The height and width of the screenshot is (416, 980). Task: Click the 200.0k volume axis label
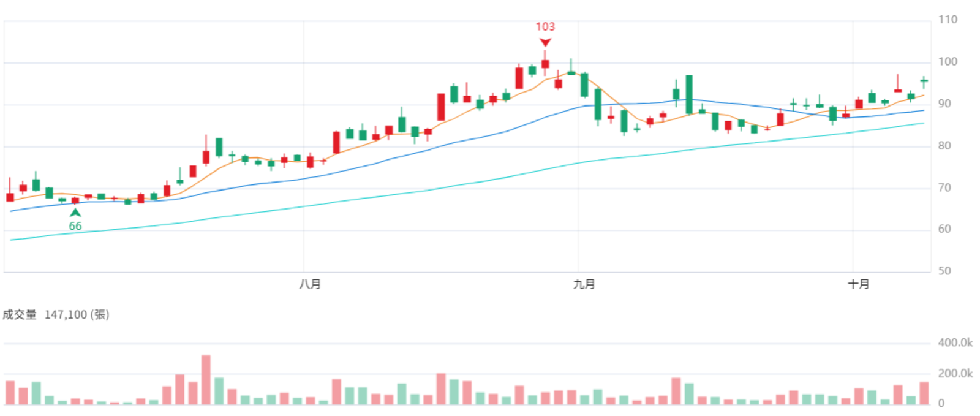coord(956,374)
